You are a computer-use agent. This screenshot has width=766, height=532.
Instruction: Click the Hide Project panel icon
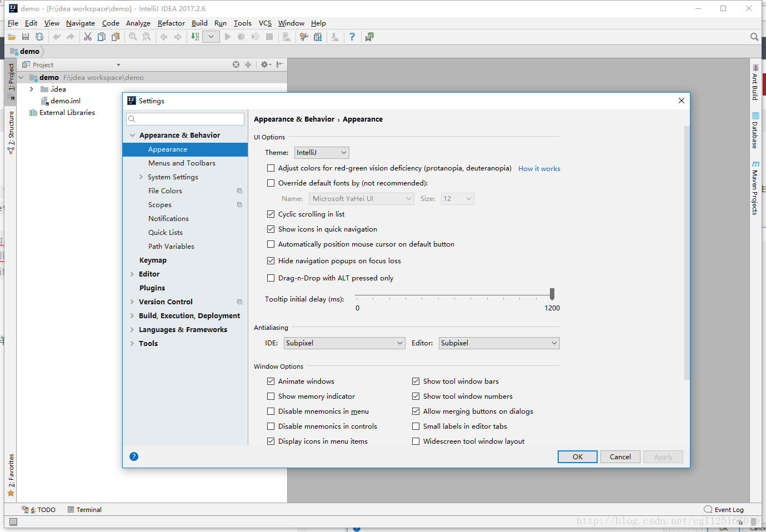(x=280, y=64)
